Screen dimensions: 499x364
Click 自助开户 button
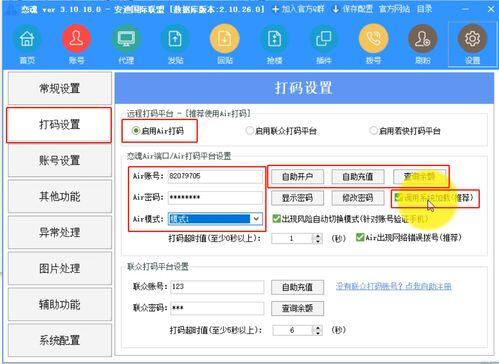(x=297, y=177)
